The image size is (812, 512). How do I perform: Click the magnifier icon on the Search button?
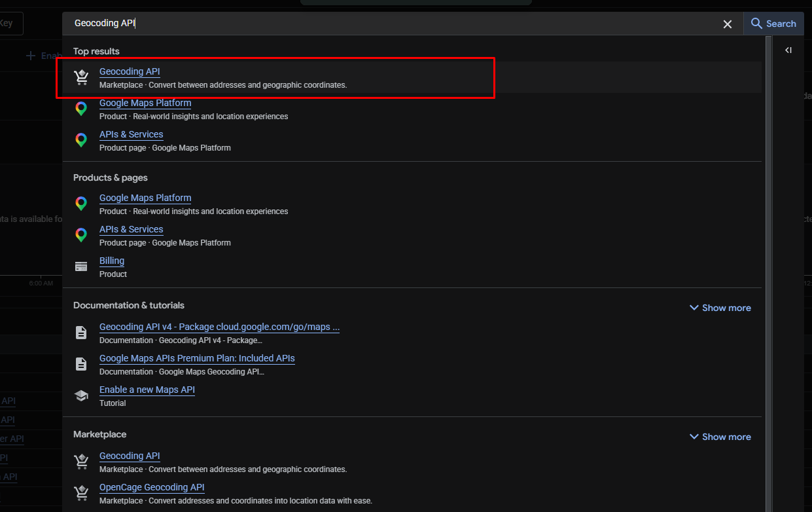(756, 24)
